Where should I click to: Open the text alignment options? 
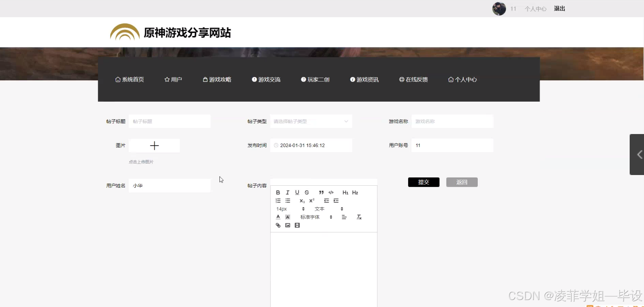pyautogui.click(x=344, y=217)
